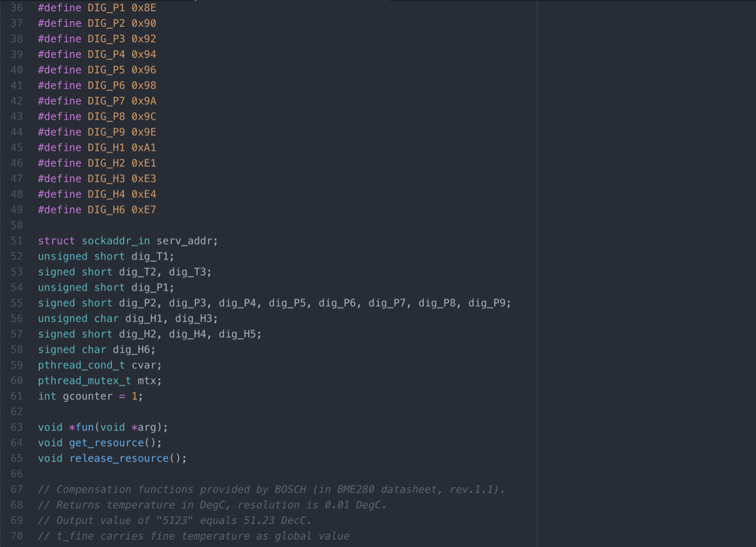This screenshot has width=756, height=547.
Task: Place cursor on the serv_addr variable
Action: (x=184, y=241)
